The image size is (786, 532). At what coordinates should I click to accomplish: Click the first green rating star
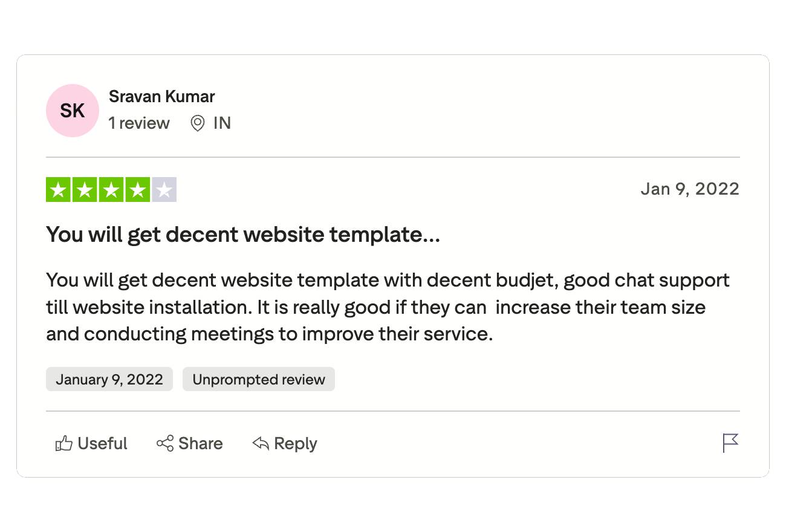(59, 190)
